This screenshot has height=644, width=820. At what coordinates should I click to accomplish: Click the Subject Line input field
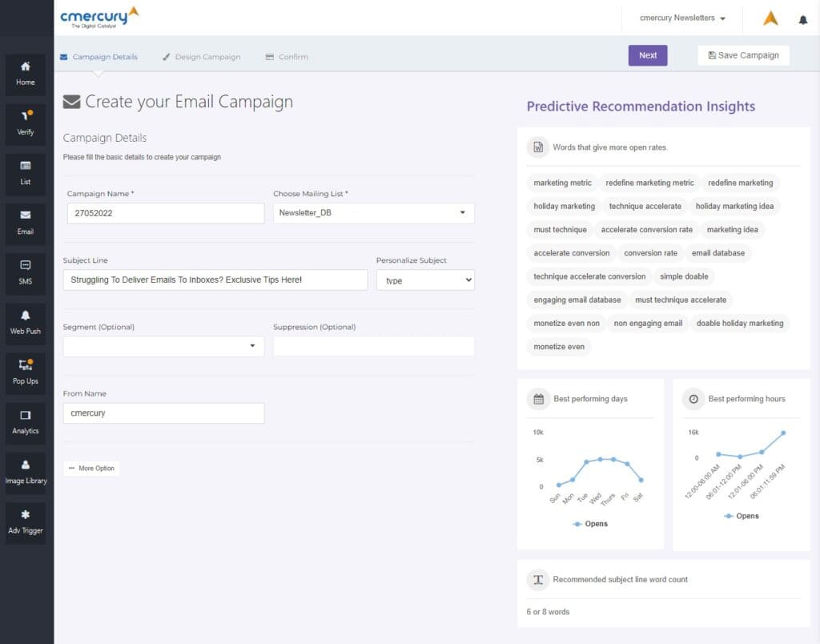click(215, 280)
